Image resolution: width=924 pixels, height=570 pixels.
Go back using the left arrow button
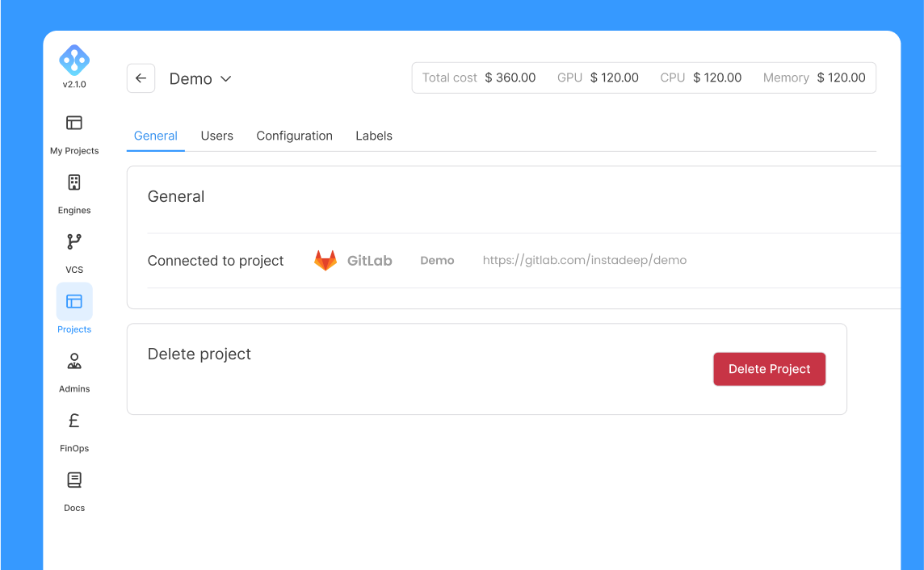point(141,78)
